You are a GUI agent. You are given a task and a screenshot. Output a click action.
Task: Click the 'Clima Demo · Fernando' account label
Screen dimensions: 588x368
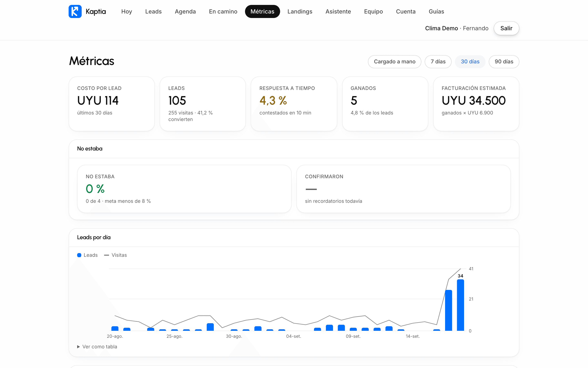point(457,28)
